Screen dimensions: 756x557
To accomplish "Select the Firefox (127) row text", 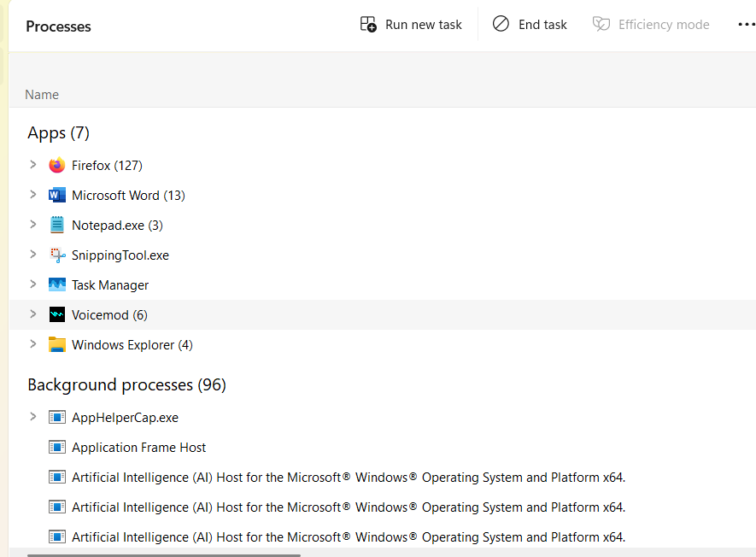I will [107, 166].
